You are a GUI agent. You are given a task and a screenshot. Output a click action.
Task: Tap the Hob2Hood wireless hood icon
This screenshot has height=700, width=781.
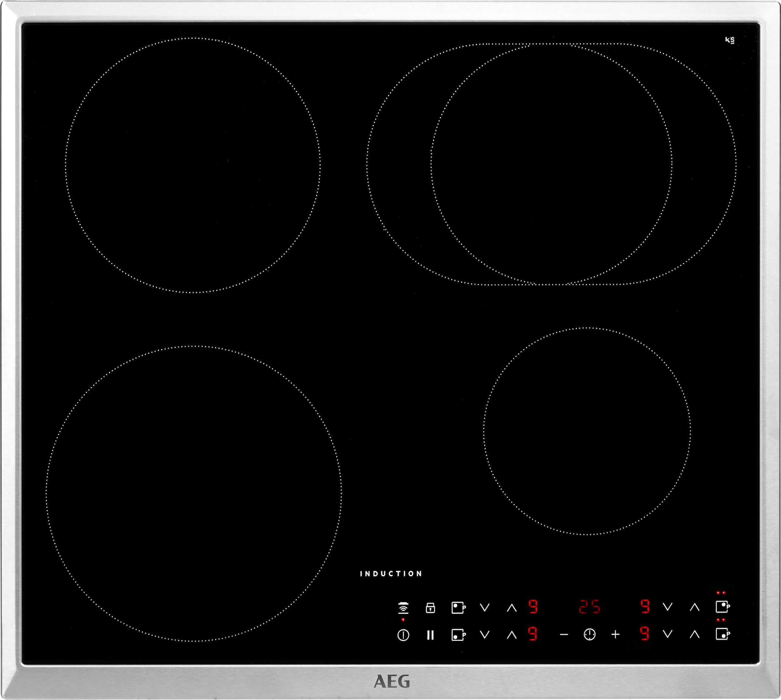[x=403, y=608]
